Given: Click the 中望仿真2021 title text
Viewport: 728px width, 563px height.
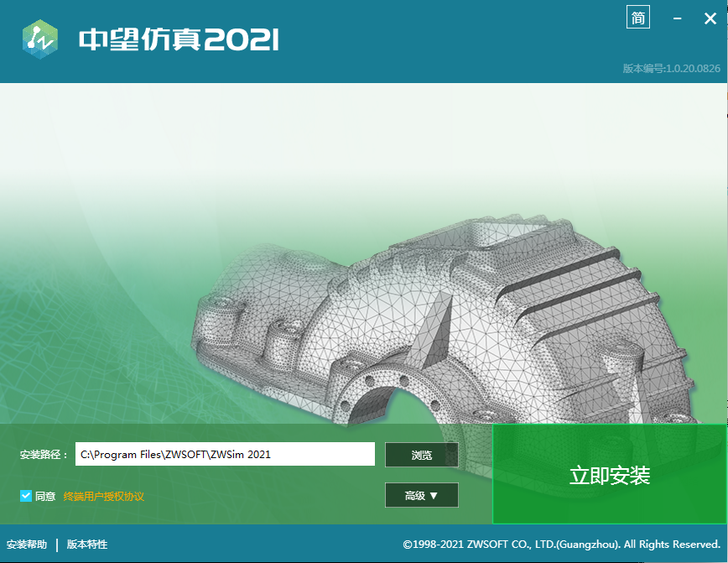Looking at the screenshot, I should click(179, 39).
